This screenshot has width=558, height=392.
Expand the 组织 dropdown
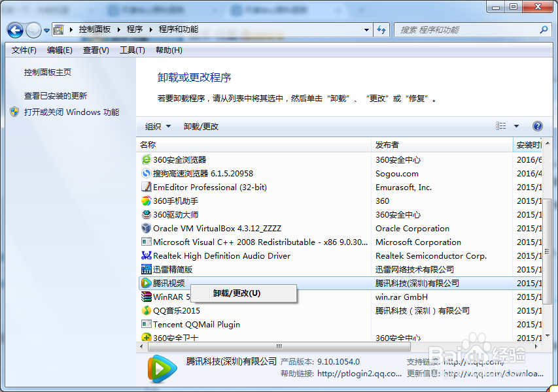158,127
